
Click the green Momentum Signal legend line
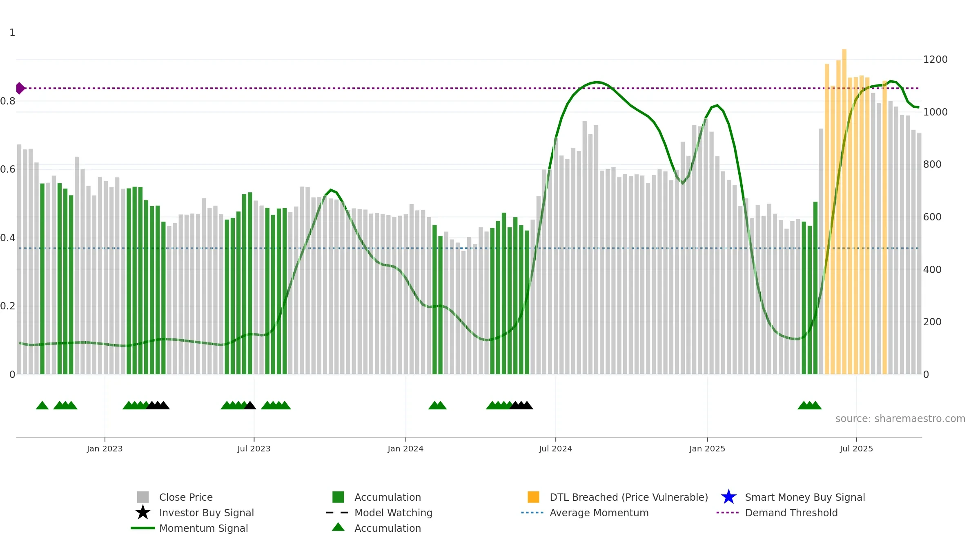(143, 528)
